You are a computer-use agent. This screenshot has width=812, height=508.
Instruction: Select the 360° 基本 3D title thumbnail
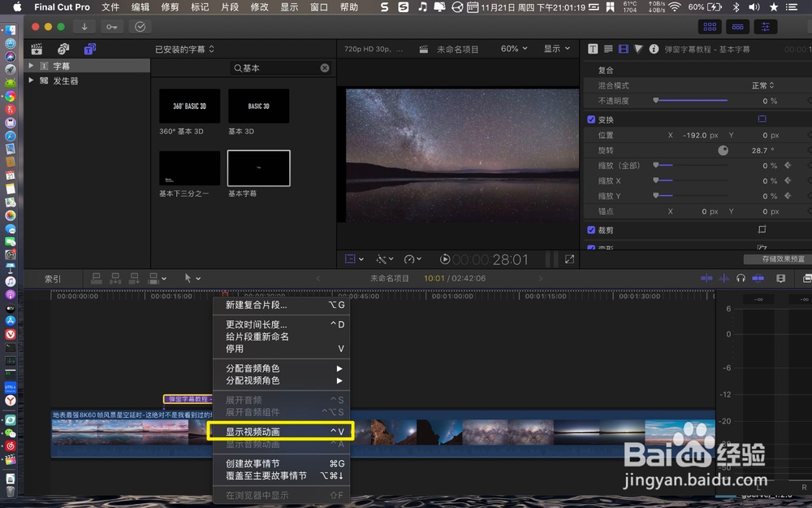[189, 106]
